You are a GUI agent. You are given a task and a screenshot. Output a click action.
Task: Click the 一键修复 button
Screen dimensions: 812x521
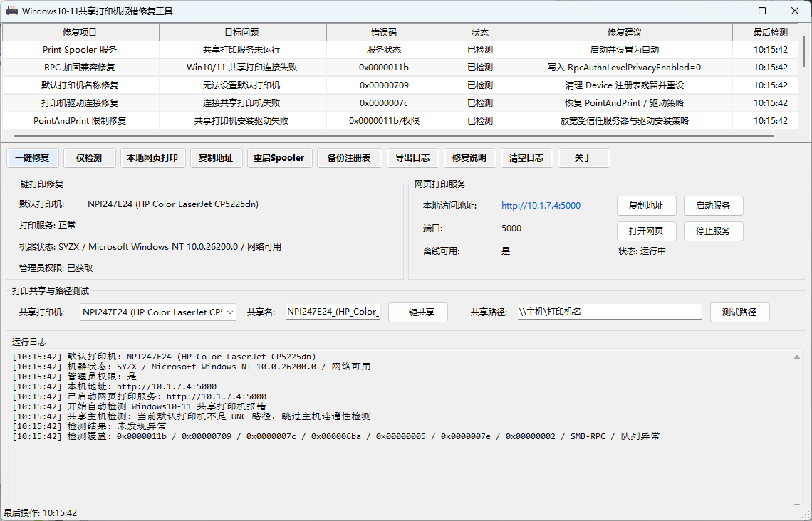[32, 158]
